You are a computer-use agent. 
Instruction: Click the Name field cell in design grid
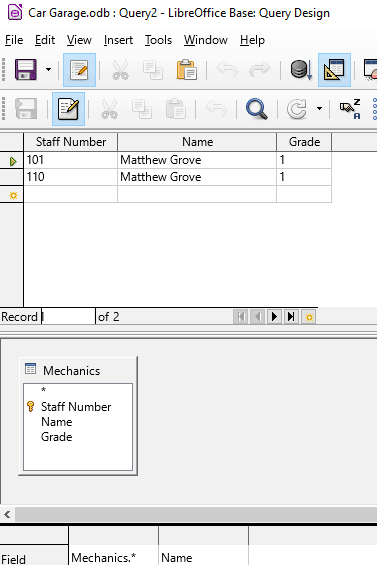[x=203, y=557]
